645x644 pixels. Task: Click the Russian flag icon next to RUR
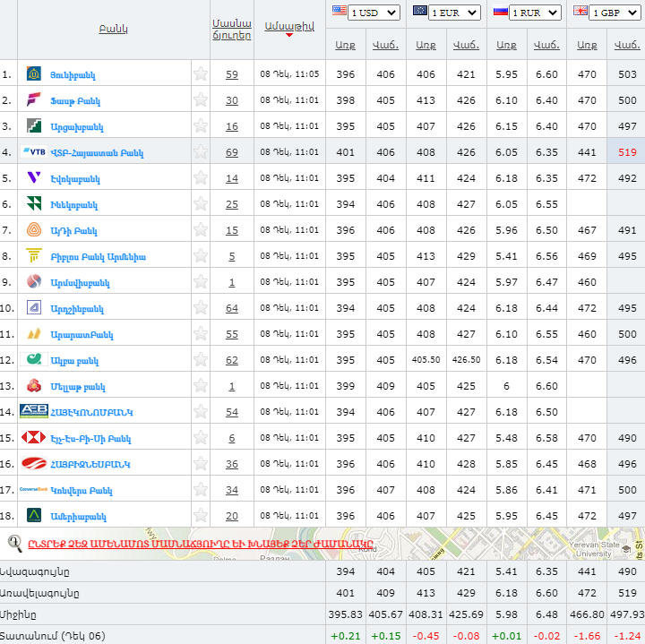tap(500, 10)
